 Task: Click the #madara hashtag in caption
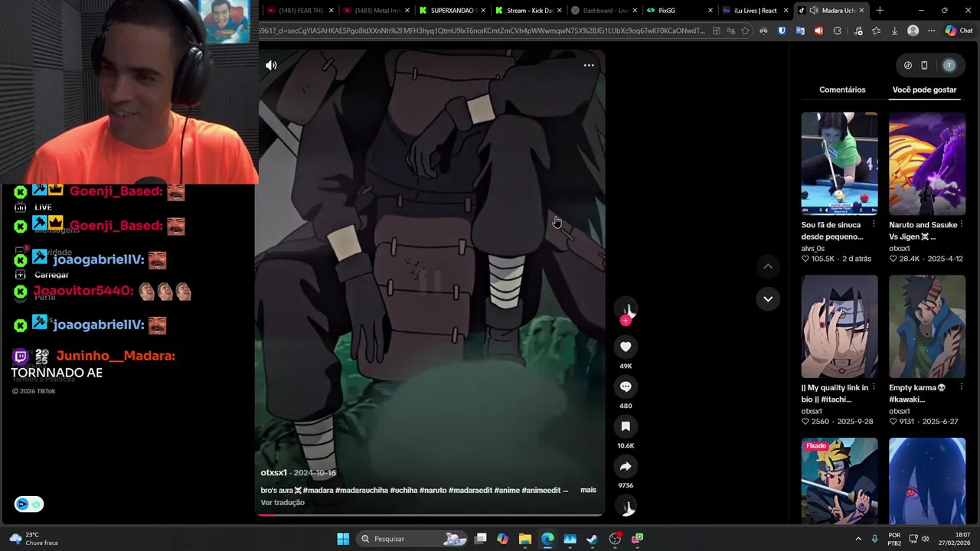click(x=318, y=490)
